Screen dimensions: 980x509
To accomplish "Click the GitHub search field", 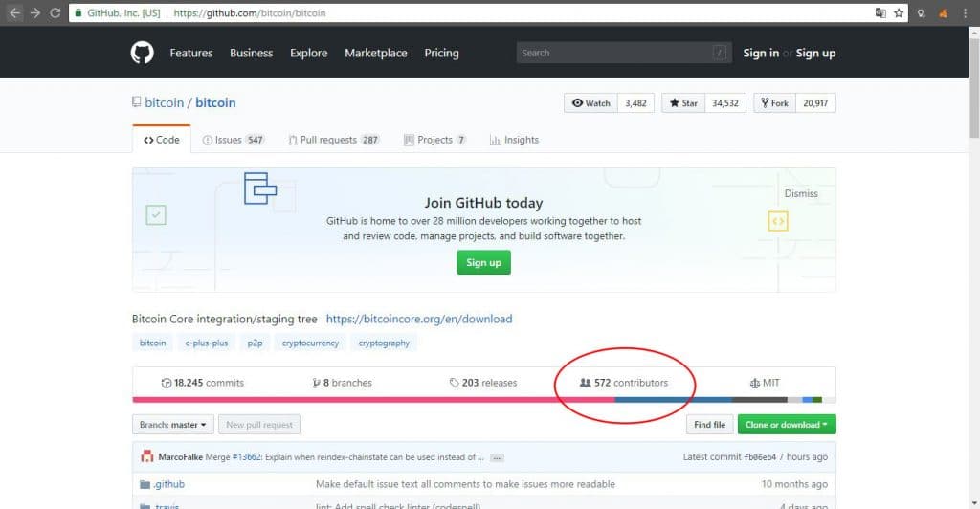I will [623, 53].
